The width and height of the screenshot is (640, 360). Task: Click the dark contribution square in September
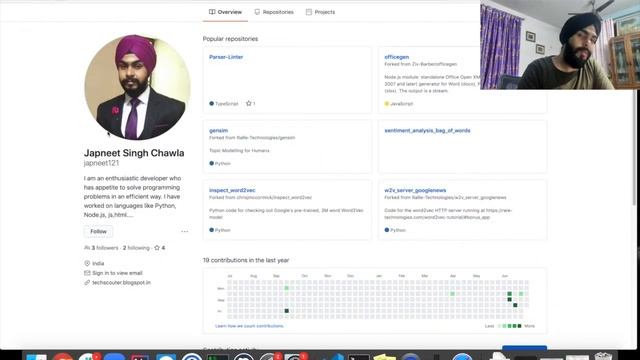(287, 311)
